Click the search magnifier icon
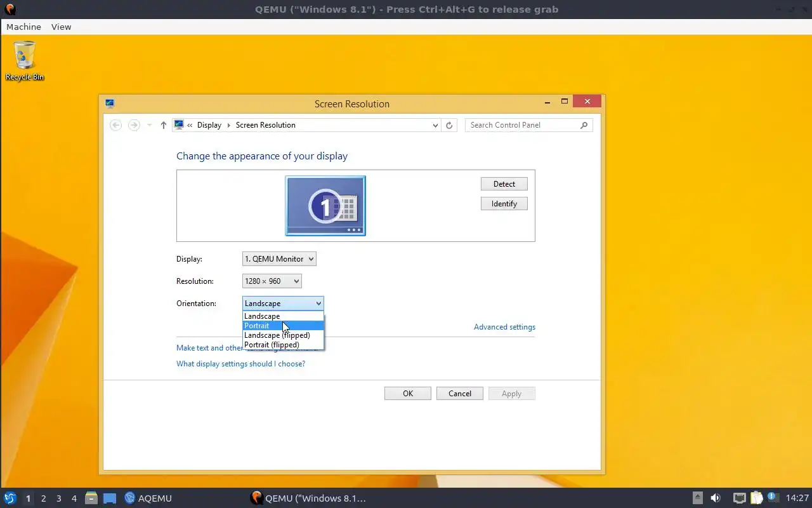Image resolution: width=812 pixels, height=508 pixels. point(584,125)
